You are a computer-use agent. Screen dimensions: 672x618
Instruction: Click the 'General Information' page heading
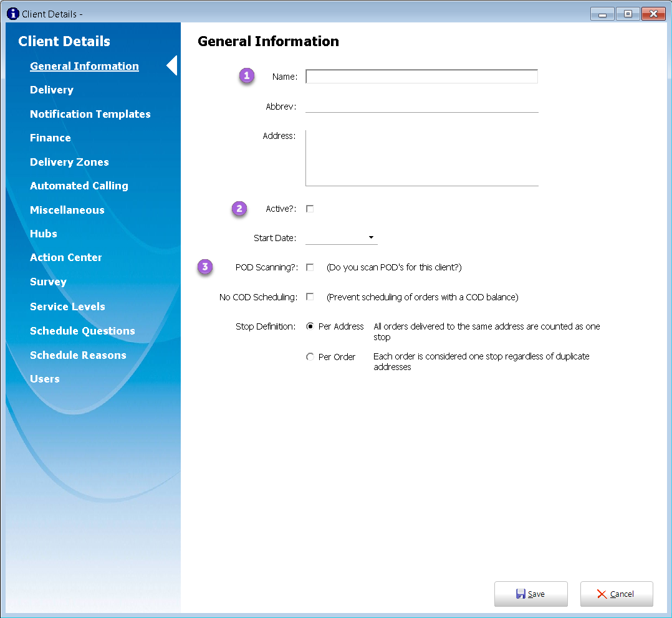pos(268,41)
